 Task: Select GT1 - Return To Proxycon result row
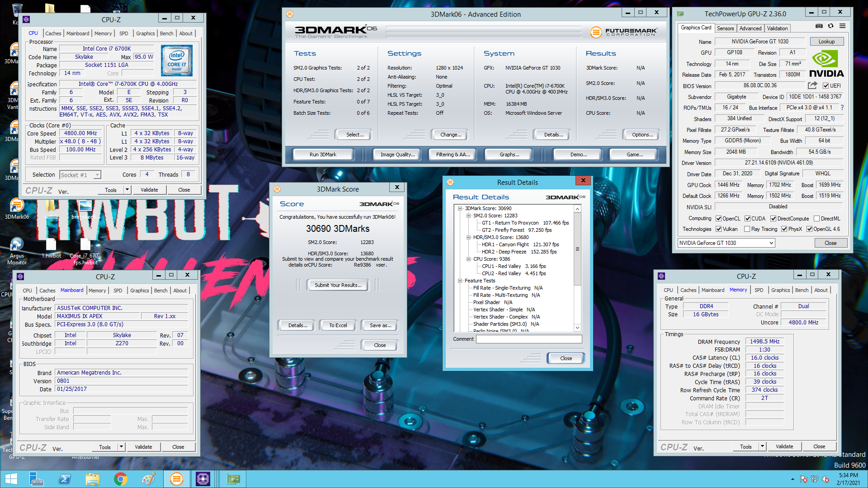[525, 223]
